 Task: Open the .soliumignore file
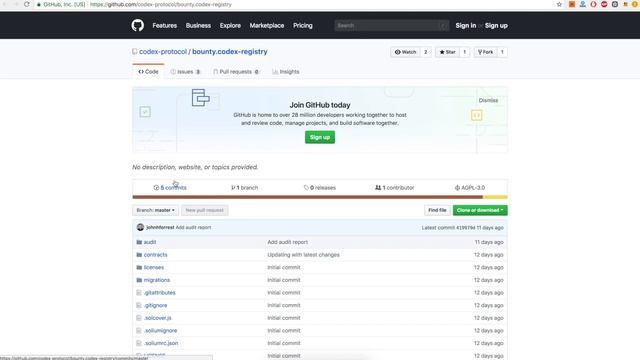click(x=160, y=331)
